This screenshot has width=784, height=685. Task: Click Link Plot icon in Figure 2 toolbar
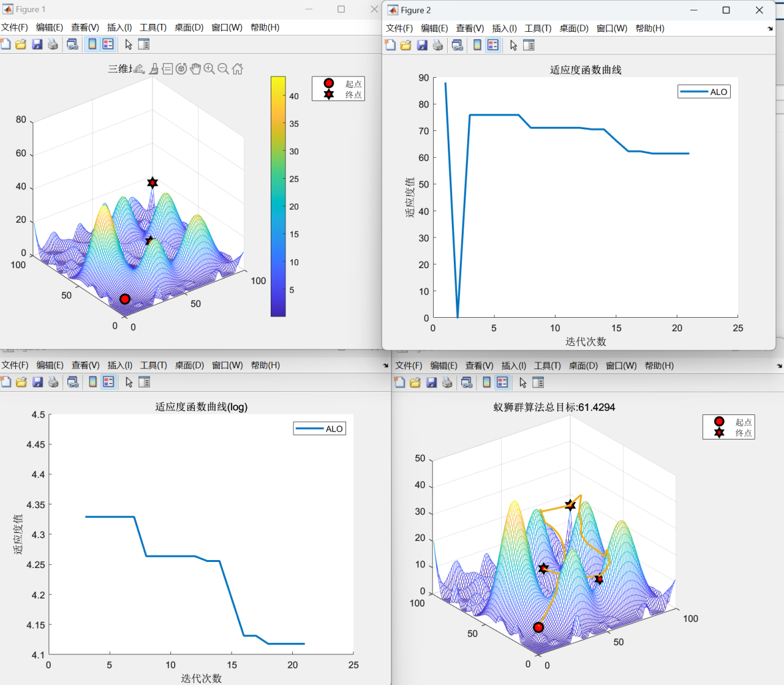tap(457, 45)
